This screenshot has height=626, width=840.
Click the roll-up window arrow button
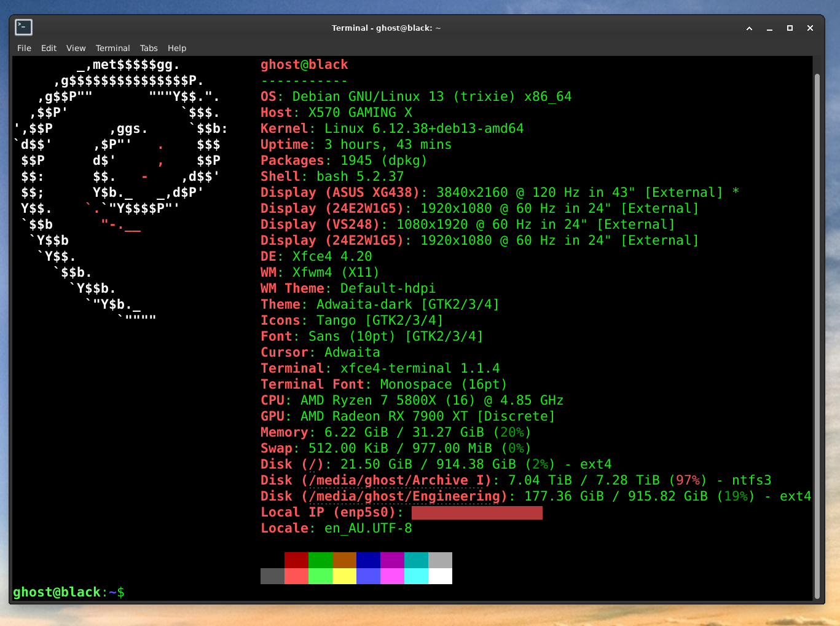(x=749, y=28)
